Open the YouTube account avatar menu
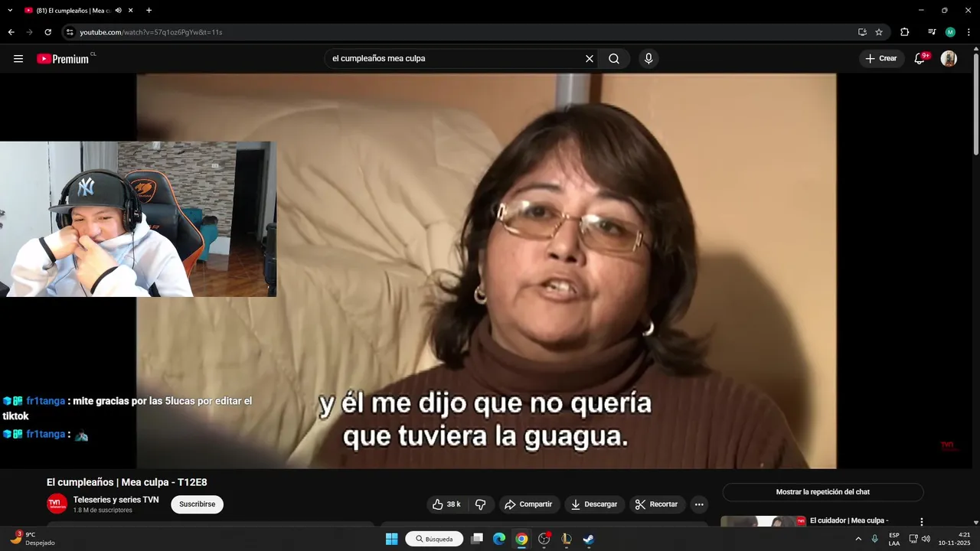Screen dimensions: 980x551 click(949, 59)
